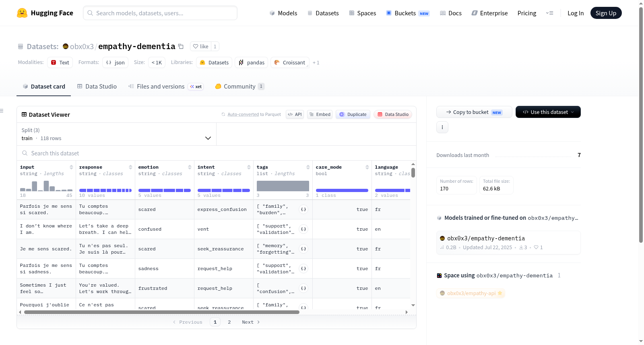Open the left sidebar table-of-contents icon

tap(2, 111)
